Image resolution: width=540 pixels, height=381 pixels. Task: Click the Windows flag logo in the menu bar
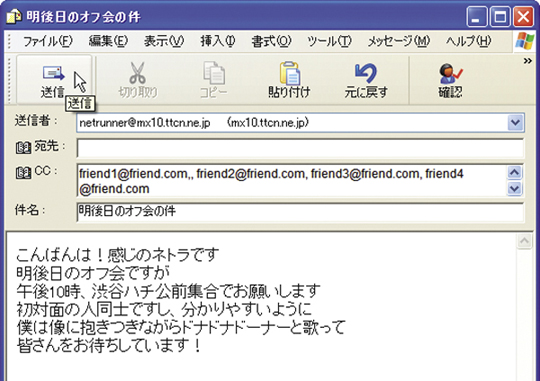[x=525, y=41]
